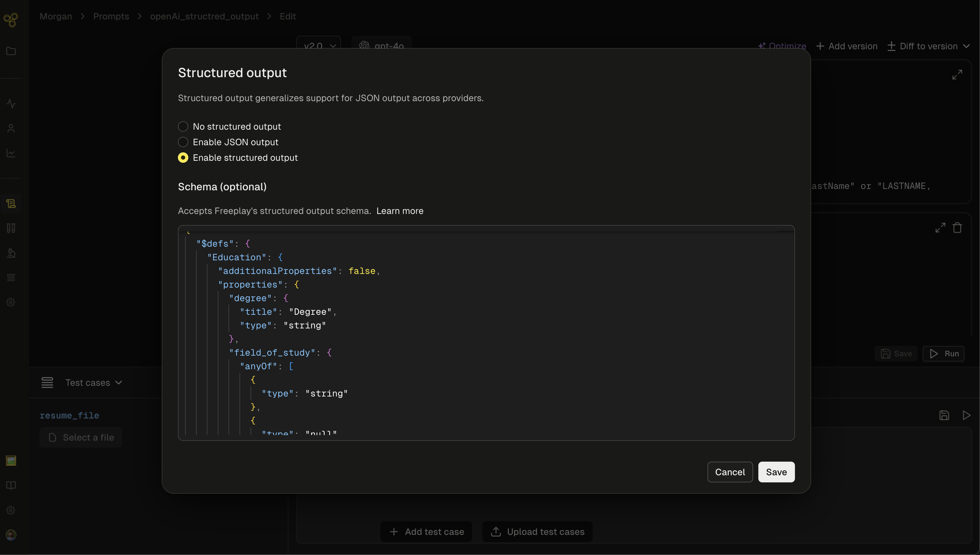Navigate to Prompts breadcrumb

[x=111, y=17]
